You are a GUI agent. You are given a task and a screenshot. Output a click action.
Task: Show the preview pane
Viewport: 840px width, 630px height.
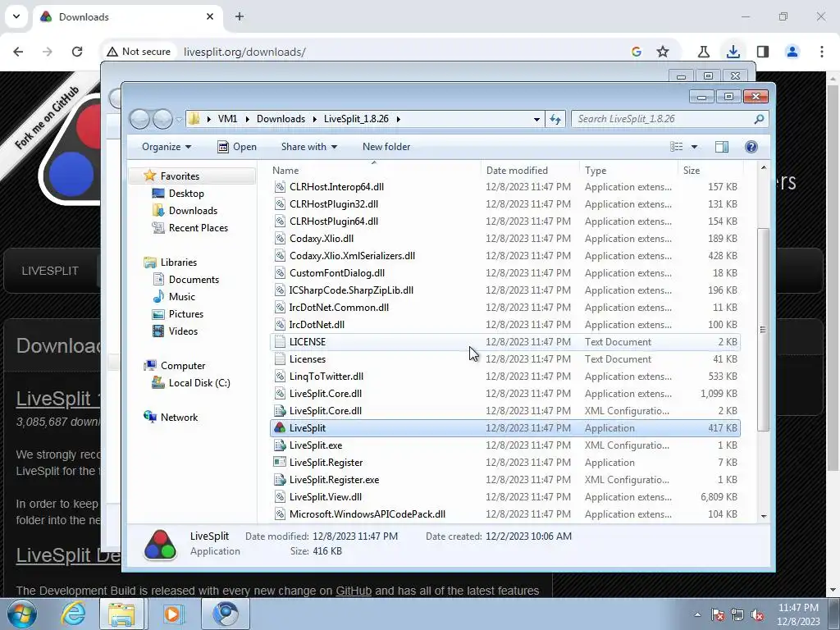(x=722, y=147)
